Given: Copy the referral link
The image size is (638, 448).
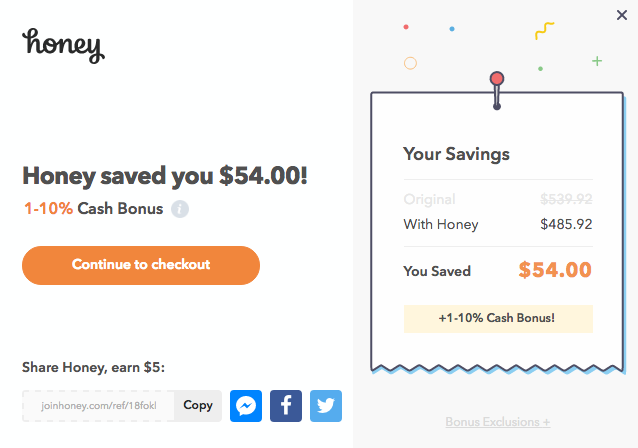Looking at the screenshot, I should 198,406.
